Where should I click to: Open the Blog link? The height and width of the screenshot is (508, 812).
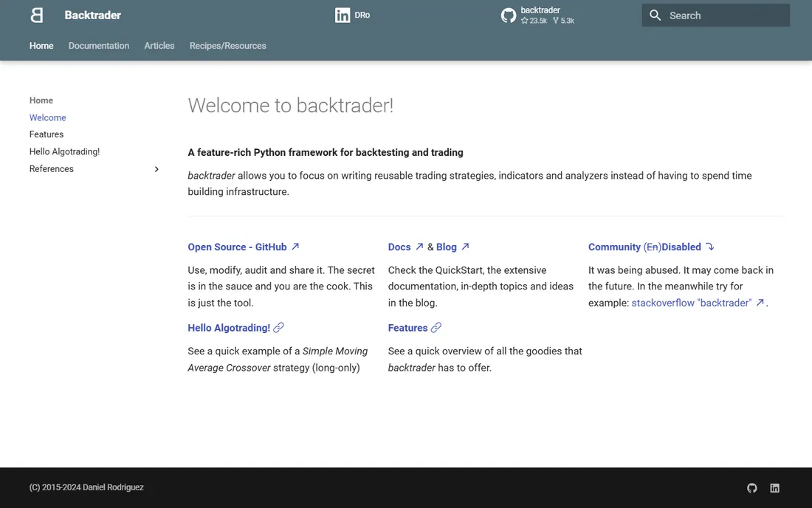447,247
